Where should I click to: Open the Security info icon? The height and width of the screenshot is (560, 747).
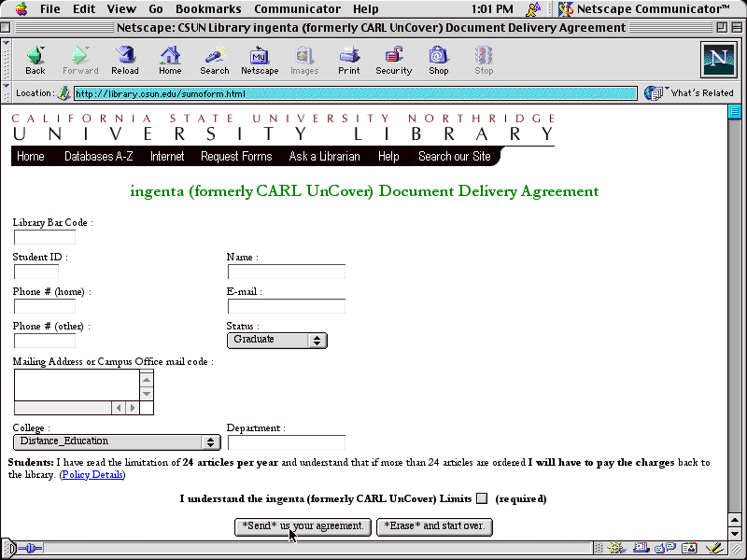[393, 56]
